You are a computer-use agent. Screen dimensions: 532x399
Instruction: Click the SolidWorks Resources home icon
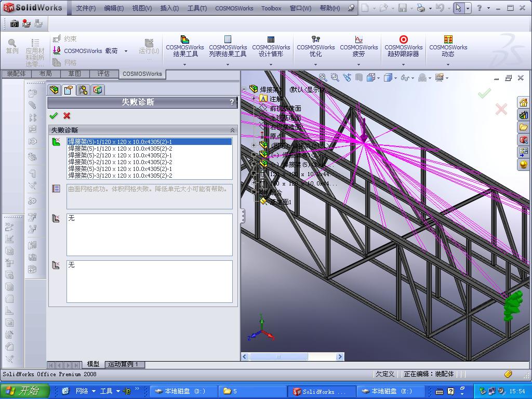pos(524,102)
